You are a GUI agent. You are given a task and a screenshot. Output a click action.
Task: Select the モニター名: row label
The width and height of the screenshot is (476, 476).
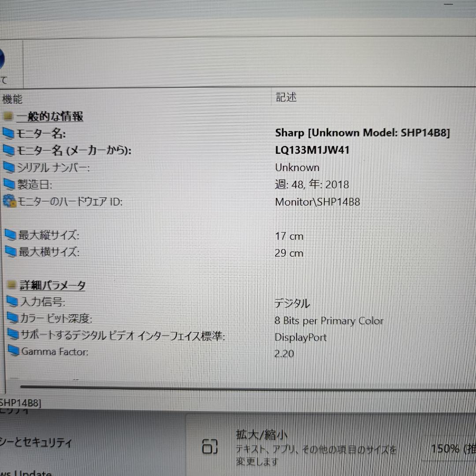pos(41,134)
